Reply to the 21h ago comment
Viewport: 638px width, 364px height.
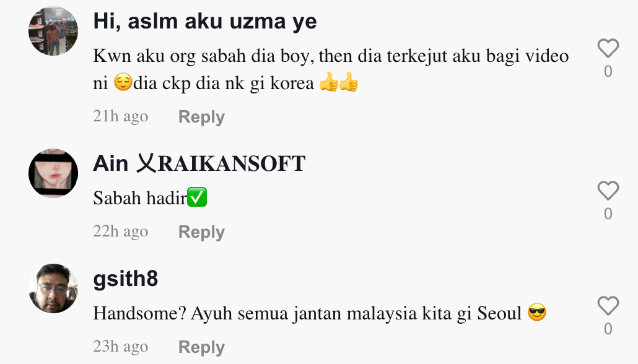click(x=201, y=117)
